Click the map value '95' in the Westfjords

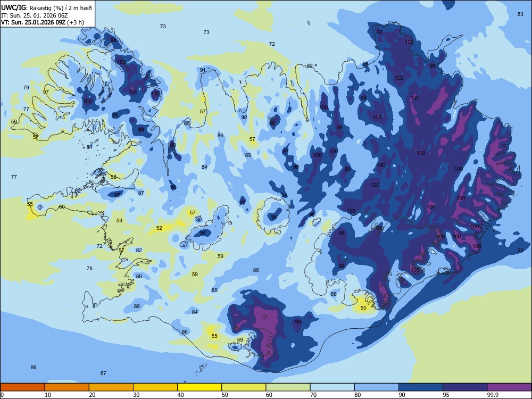pos(115,115)
